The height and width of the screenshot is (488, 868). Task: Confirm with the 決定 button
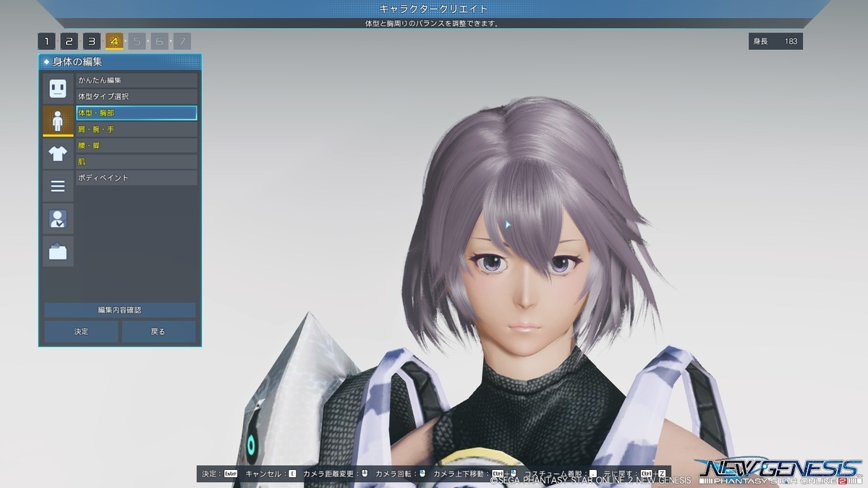point(81,331)
